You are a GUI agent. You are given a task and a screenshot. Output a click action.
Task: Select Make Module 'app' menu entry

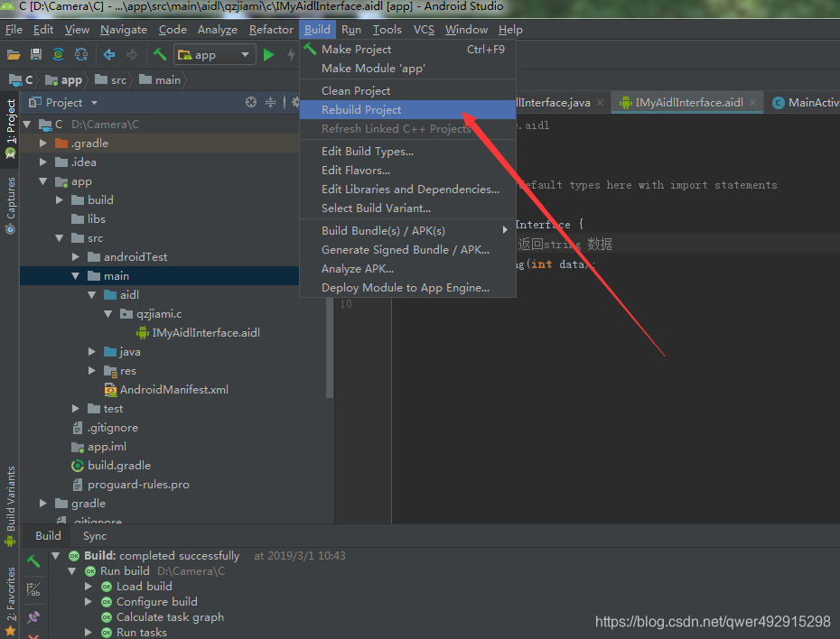pos(407,69)
